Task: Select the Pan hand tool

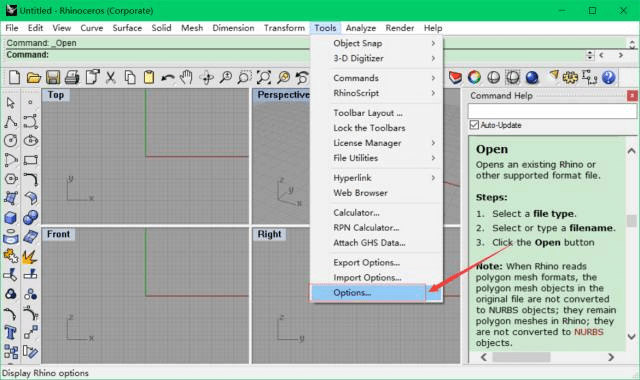Action: [187, 77]
